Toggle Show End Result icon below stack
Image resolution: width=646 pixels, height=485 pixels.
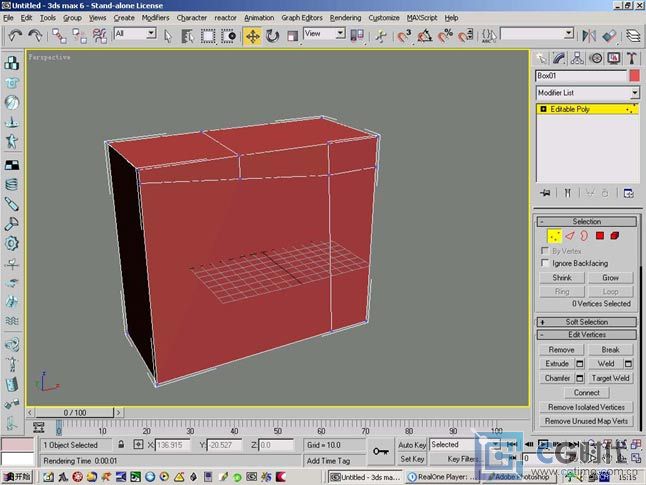click(x=568, y=193)
